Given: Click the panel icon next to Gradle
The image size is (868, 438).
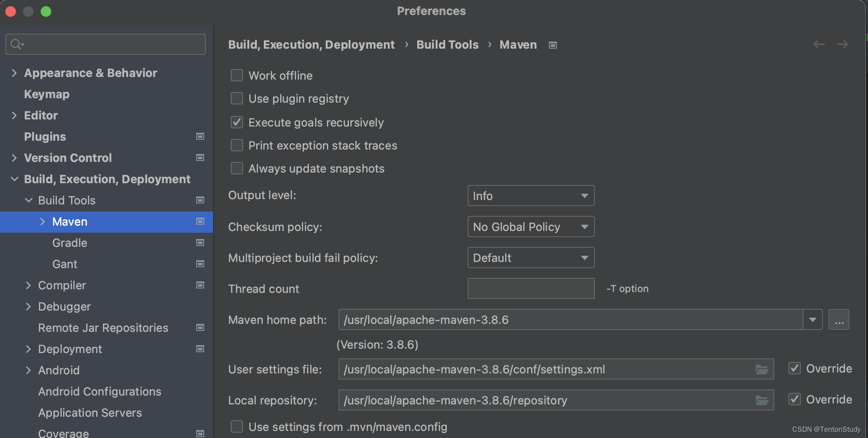Looking at the screenshot, I should click(200, 242).
